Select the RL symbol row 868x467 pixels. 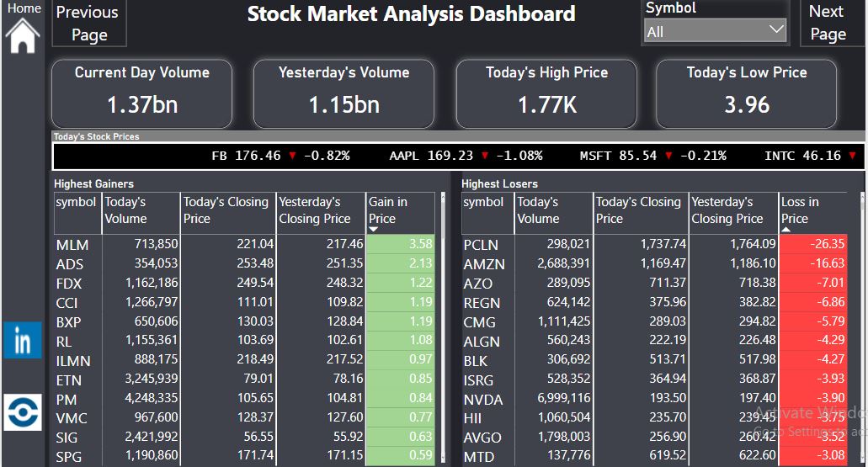coord(244,341)
